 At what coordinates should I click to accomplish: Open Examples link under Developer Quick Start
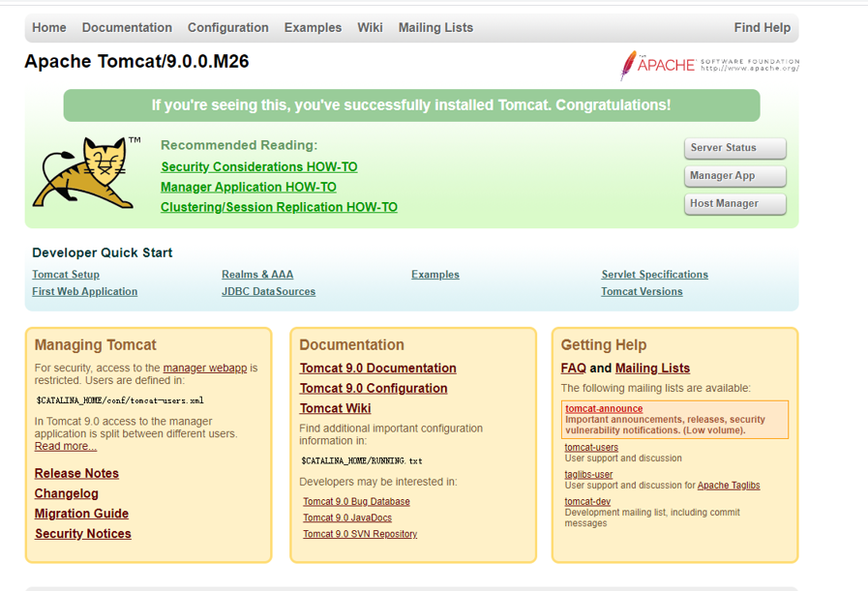[x=435, y=275]
